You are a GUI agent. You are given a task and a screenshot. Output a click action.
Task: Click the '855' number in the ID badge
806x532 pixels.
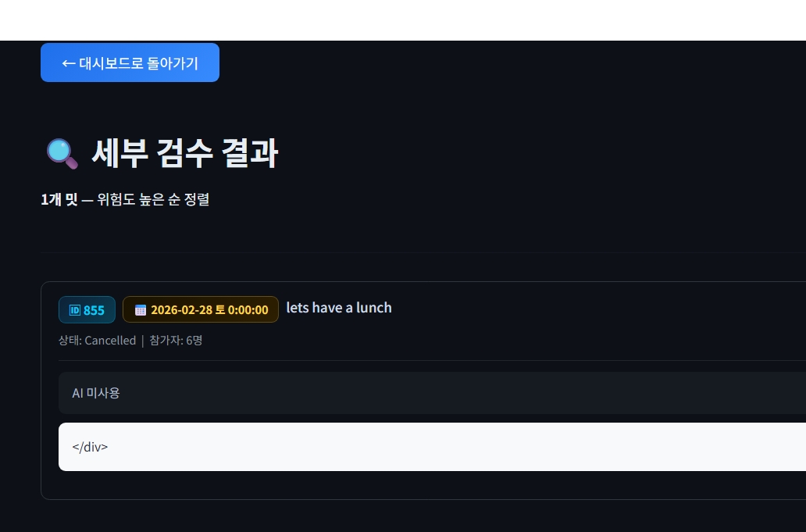coord(94,310)
